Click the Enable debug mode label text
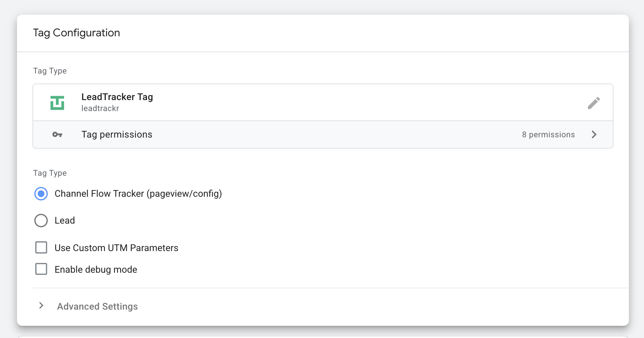 95,269
